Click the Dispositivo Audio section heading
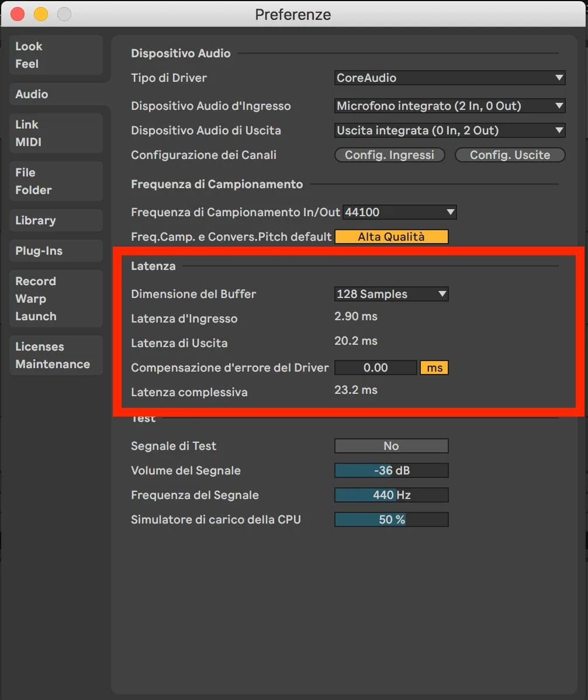Image resolution: width=588 pixels, height=700 pixels. point(181,53)
